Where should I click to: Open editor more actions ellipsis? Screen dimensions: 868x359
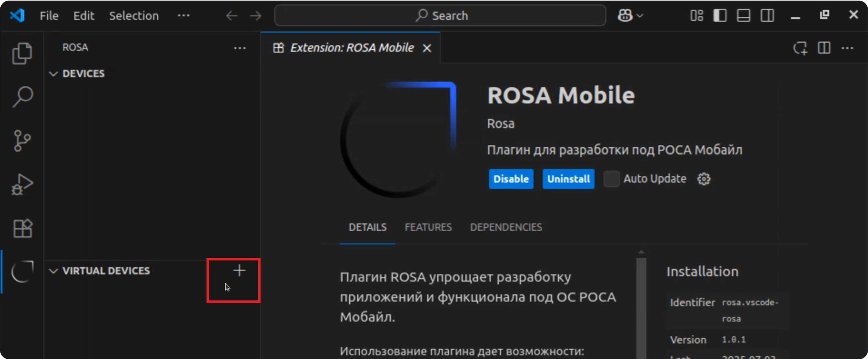[x=847, y=48]
